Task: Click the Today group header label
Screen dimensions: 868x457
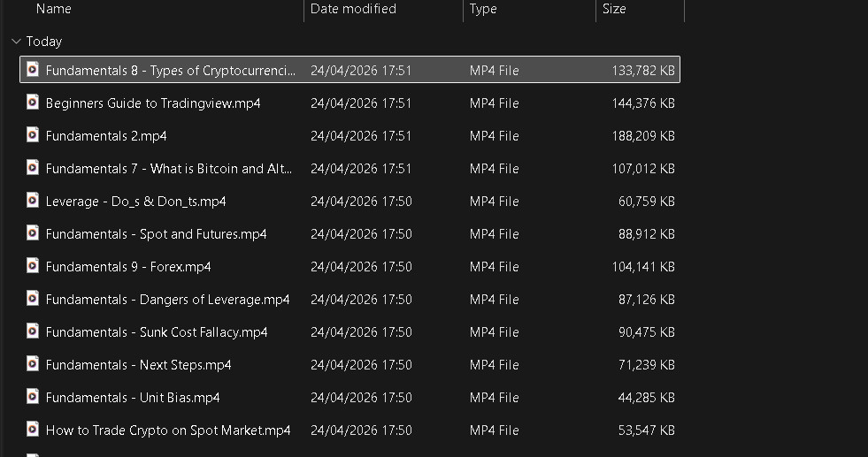Action: coord(44,42)
